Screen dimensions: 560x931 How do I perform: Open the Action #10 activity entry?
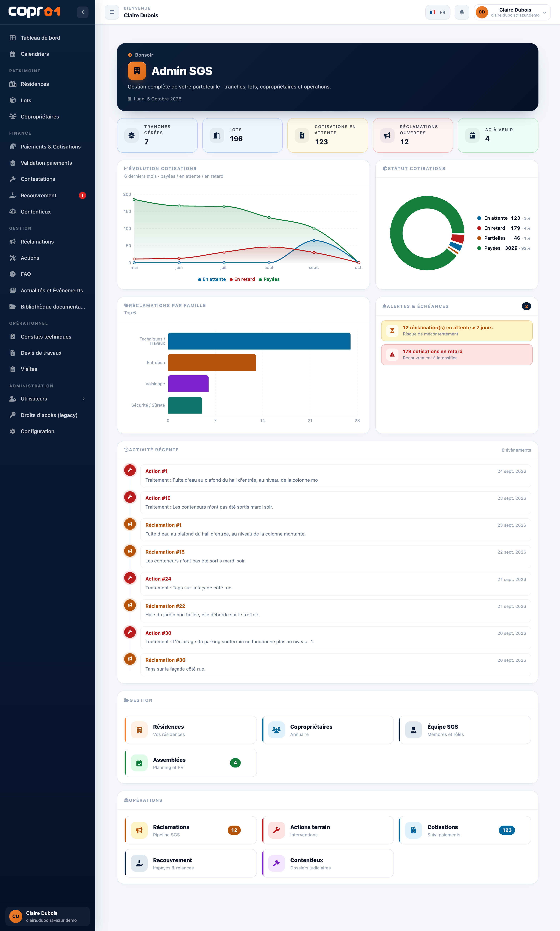335,503
